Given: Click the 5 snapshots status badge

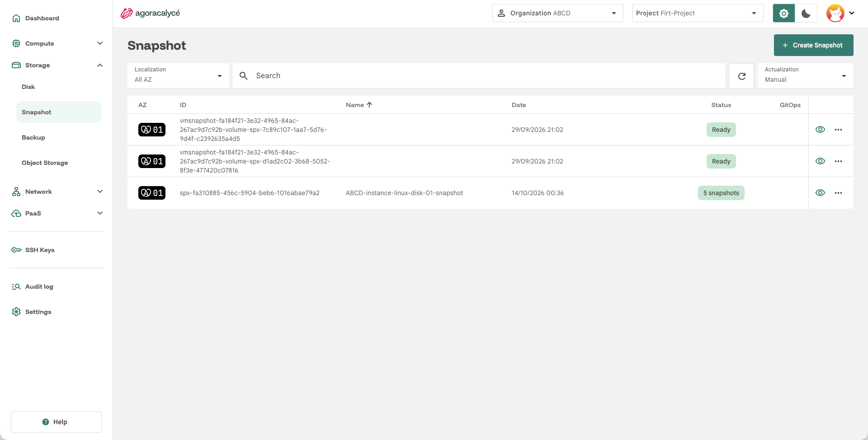Looking at the screenshot, I should [721, 193].
